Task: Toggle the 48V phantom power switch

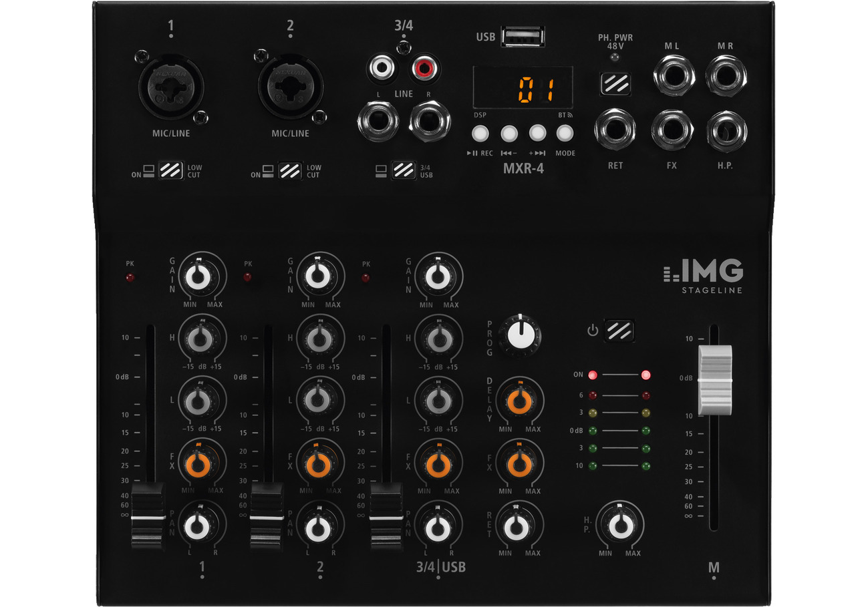Action: [x=614, y=83]
